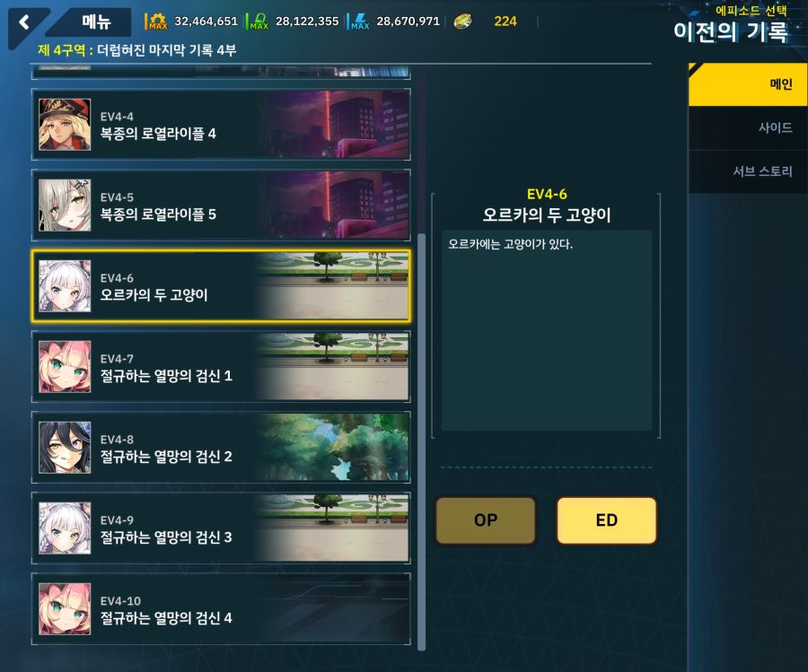Image resolution: width=808 pixels, height=672 pixels.
Task: Tap the gold gear currency icon
Action: click(156, 22)
